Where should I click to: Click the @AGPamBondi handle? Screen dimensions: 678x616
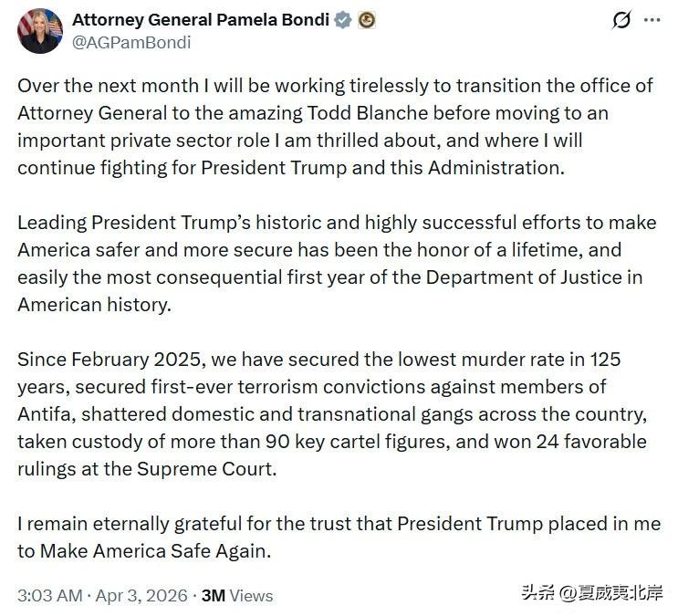(x=131, y=42)
